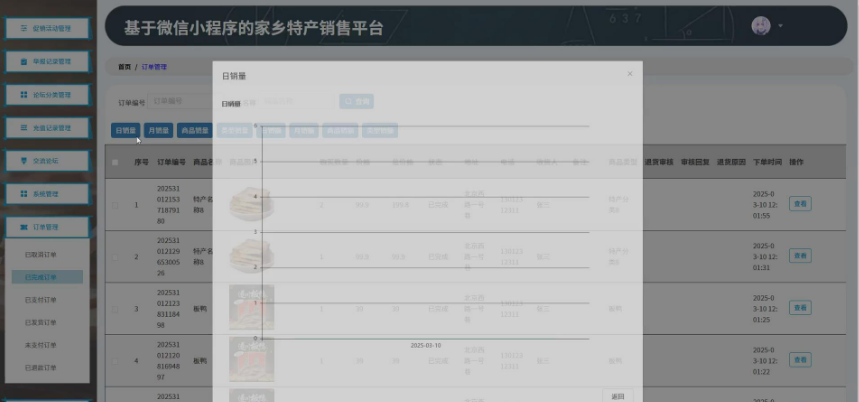Viewport: 859px width, 402px height.
Task: Toggle the select-all checkbox in the table header
Action: pos(115,162)
